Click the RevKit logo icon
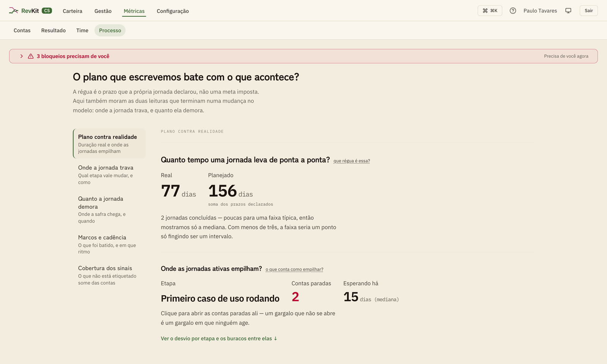The image size is (607, 364). pos(14,11)
